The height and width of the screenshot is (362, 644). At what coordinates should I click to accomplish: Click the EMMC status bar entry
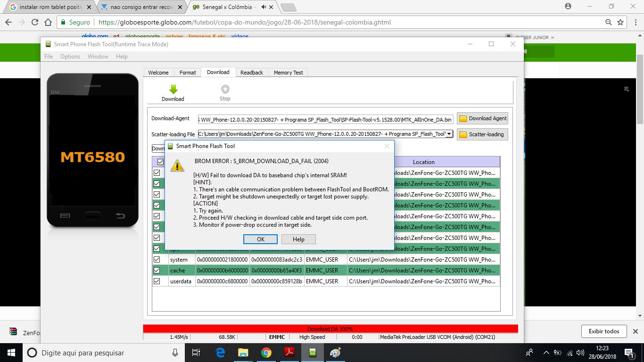click(x=277, y=337)
